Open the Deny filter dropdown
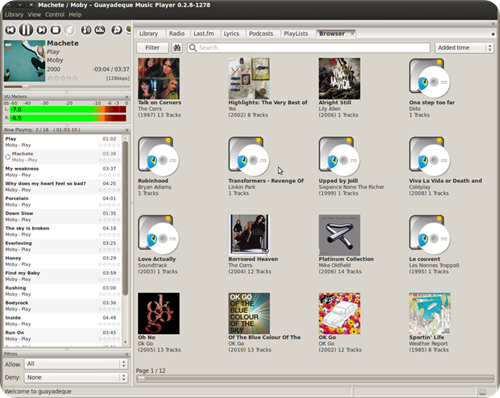The width and height of the screenshot is (500, 398). point(76,377)
